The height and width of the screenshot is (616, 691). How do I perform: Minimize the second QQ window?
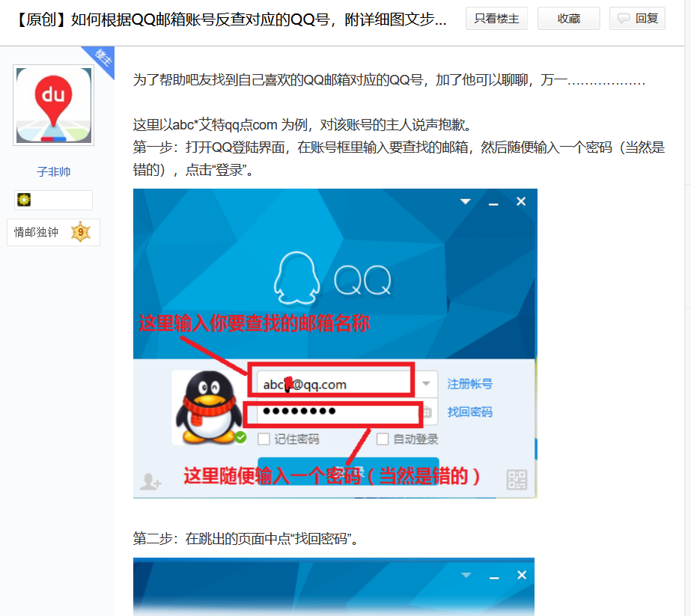(494, 577)
